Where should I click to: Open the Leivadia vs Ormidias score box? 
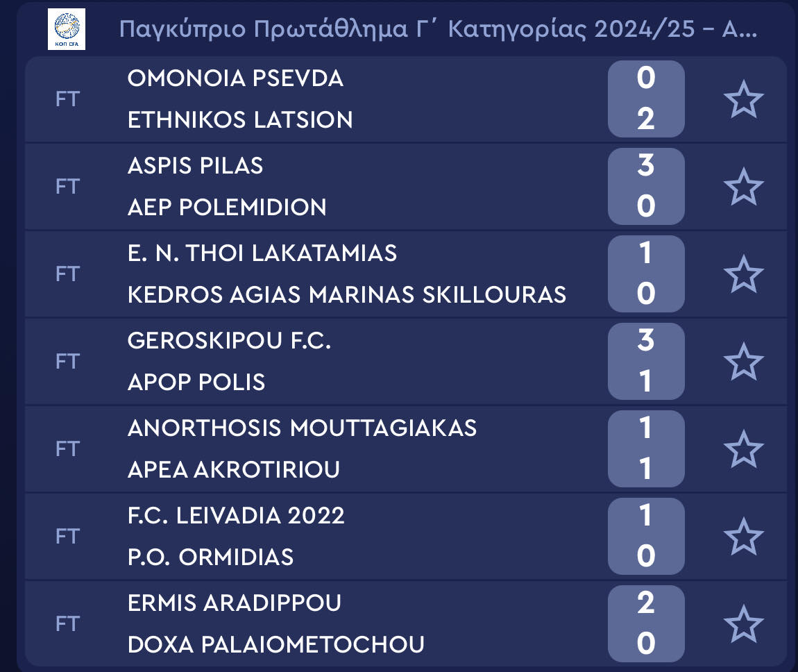coord(646,536)
